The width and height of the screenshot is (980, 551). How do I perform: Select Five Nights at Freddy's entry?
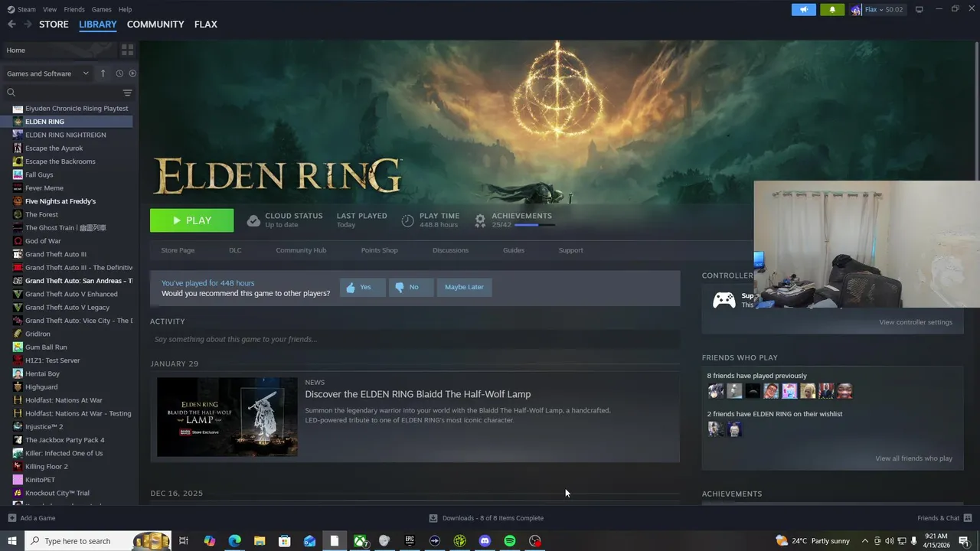click(60, 201)
